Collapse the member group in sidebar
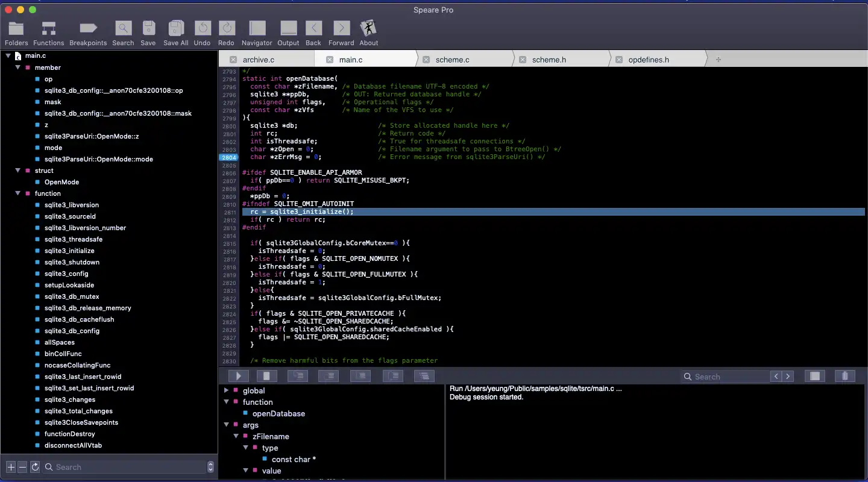868x482 pixels. pyautogui.click(x=18, y=67)
